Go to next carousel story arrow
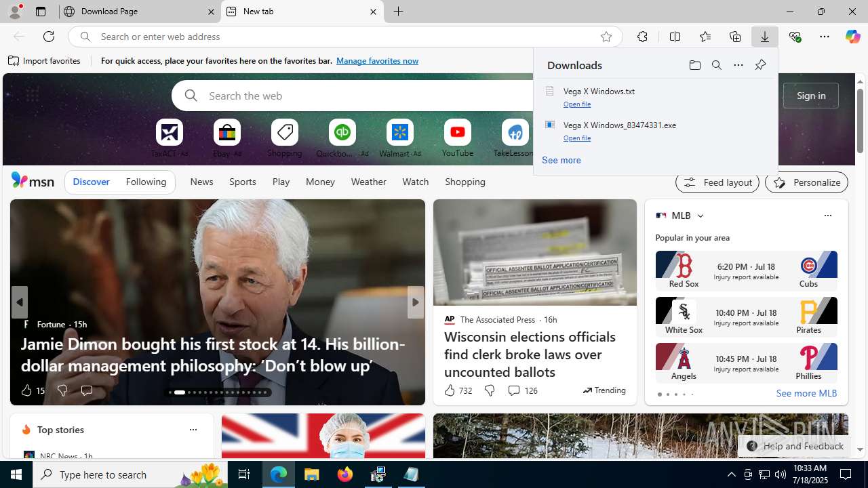Viewport: 868px width, 488px height. point(415,302)
